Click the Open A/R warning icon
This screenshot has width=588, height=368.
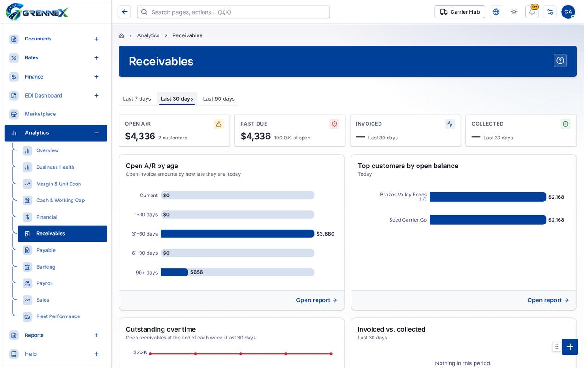pyautogui.click(x=219, y=124)
